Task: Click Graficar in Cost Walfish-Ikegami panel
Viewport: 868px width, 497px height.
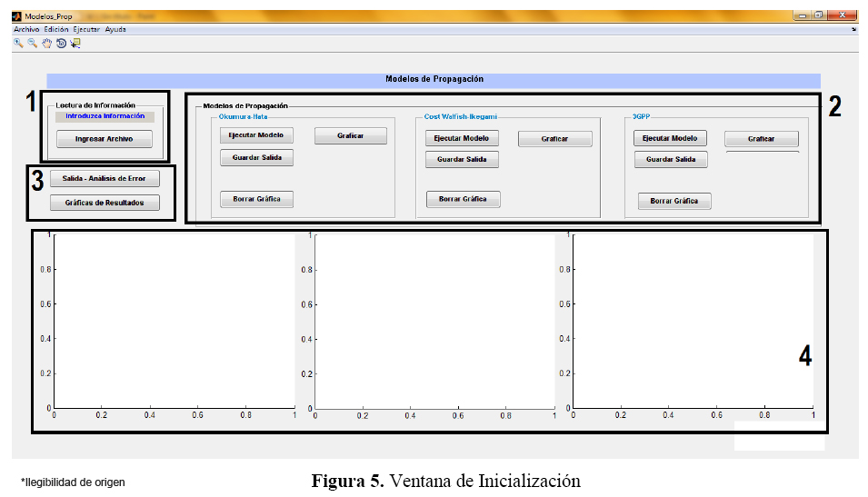Action: tap(554, 139)
